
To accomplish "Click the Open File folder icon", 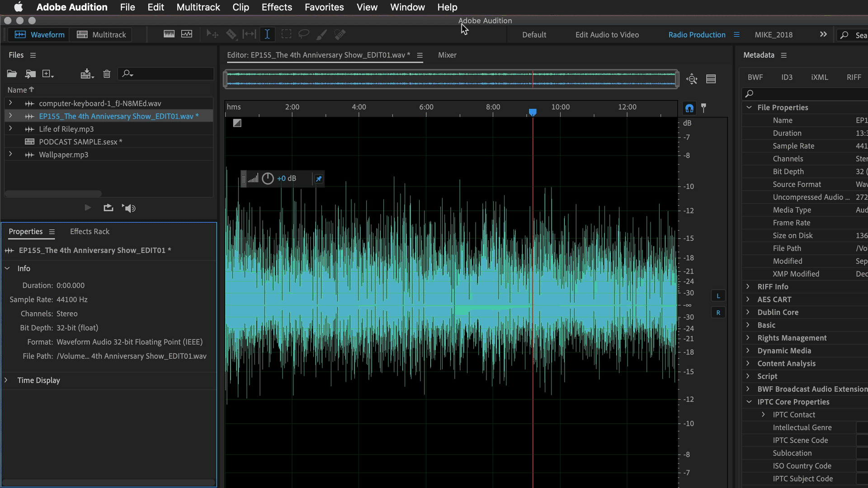I will tap(12, 74).
